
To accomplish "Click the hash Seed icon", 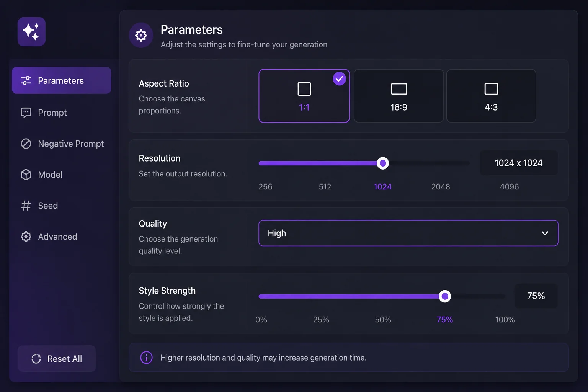I will pyautogui.click(x=26, y=206).
